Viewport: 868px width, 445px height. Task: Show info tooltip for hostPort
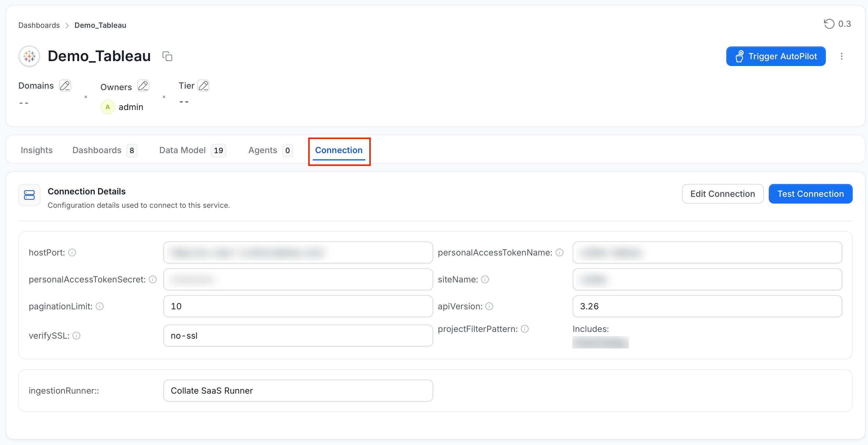tap(72, 252)
